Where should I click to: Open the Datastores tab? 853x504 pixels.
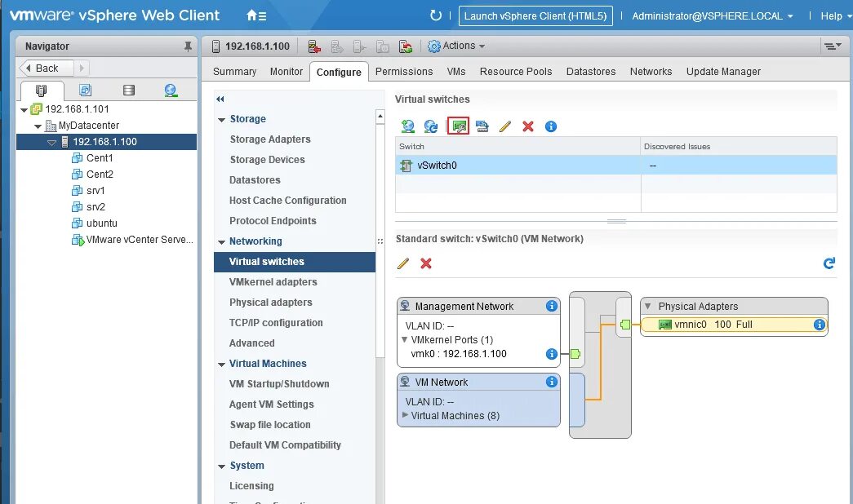(x=591, y=72)
